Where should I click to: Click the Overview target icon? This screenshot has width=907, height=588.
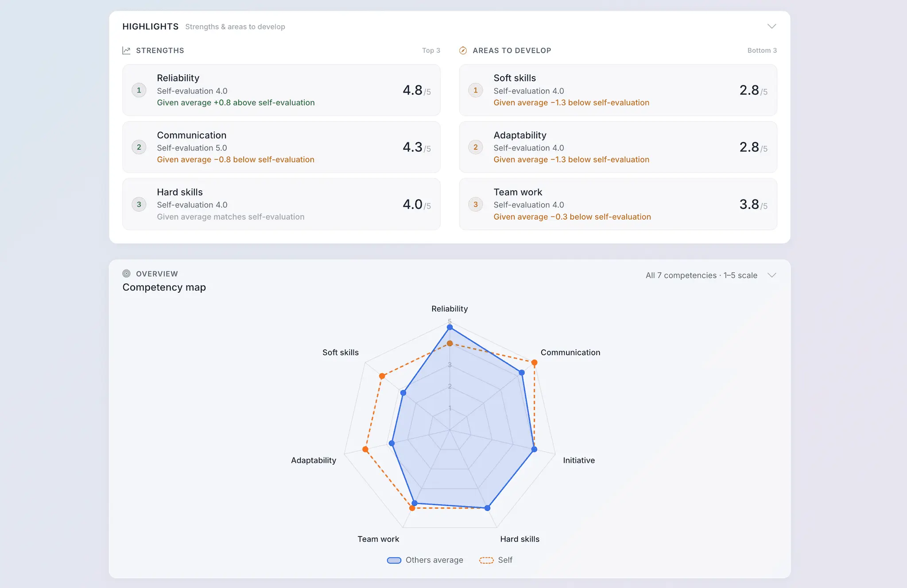point(126,274)
